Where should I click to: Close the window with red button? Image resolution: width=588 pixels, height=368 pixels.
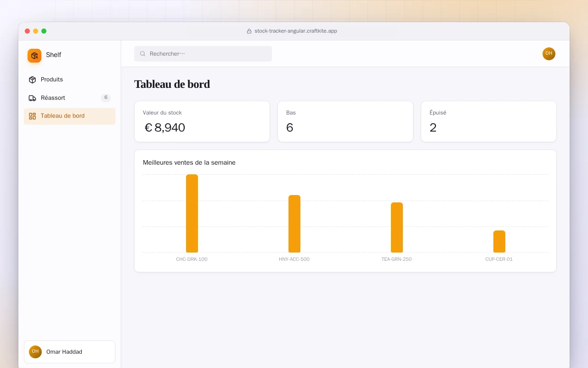coord(28,31)
